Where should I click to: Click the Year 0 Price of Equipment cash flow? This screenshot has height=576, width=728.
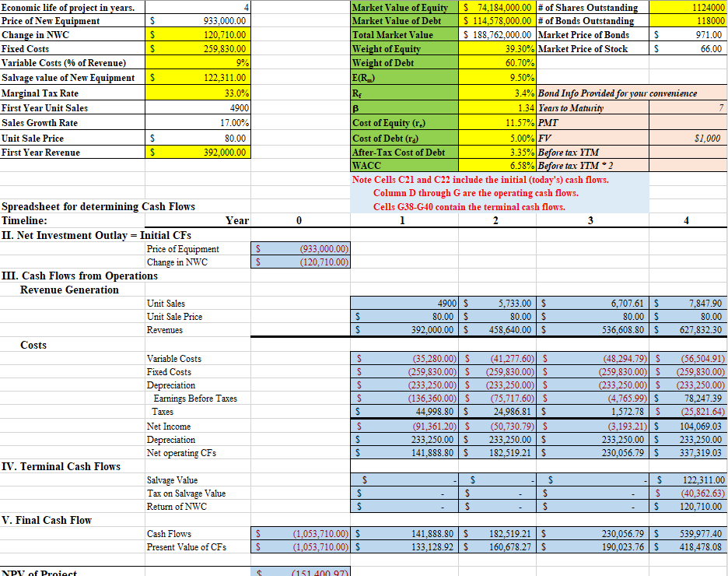pyautogui.click(x=300, y=249)
